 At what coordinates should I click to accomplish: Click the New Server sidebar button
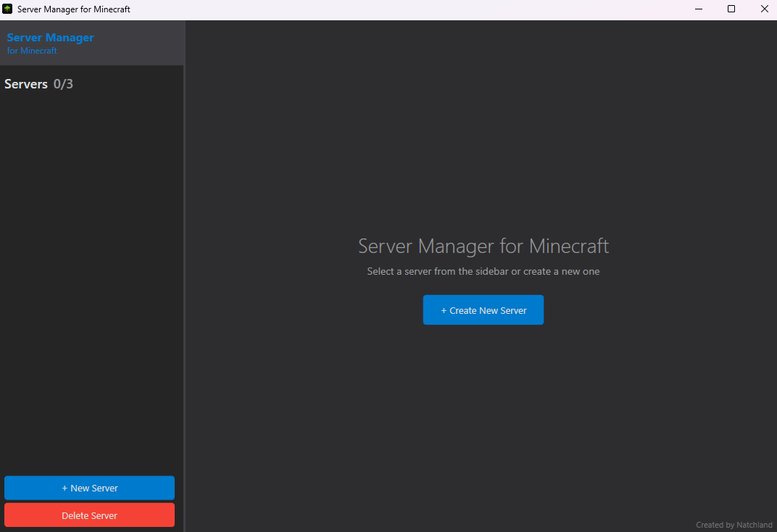coord(89,488)
